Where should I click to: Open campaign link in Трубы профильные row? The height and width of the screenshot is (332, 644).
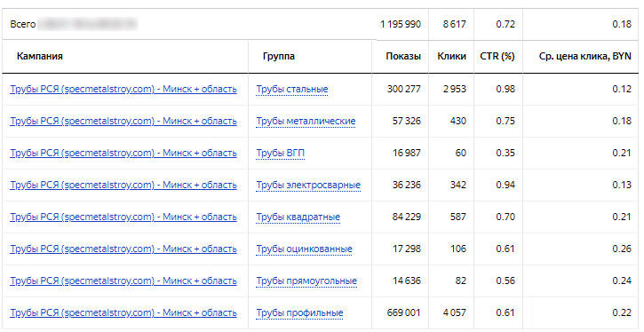(123, 313)
